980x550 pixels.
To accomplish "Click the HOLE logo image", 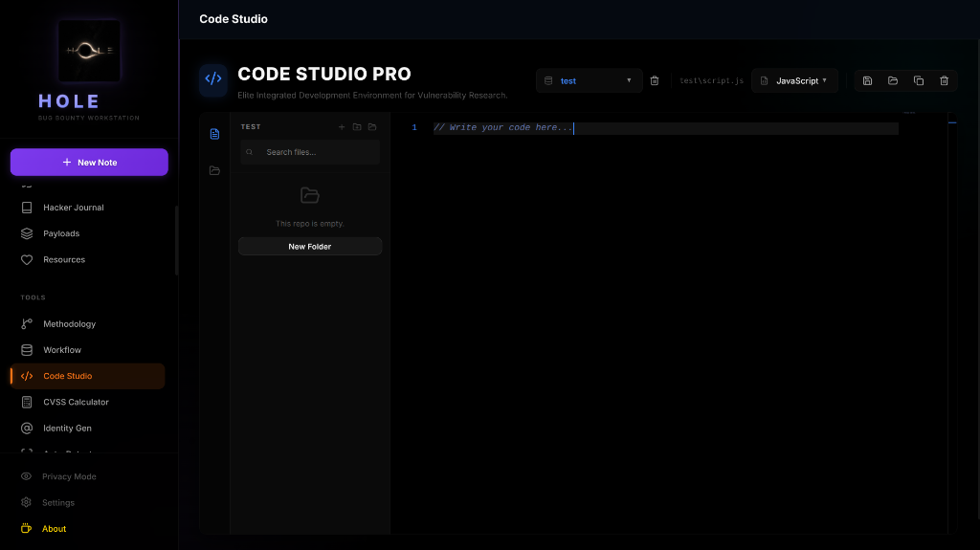I will click(89, 51).
